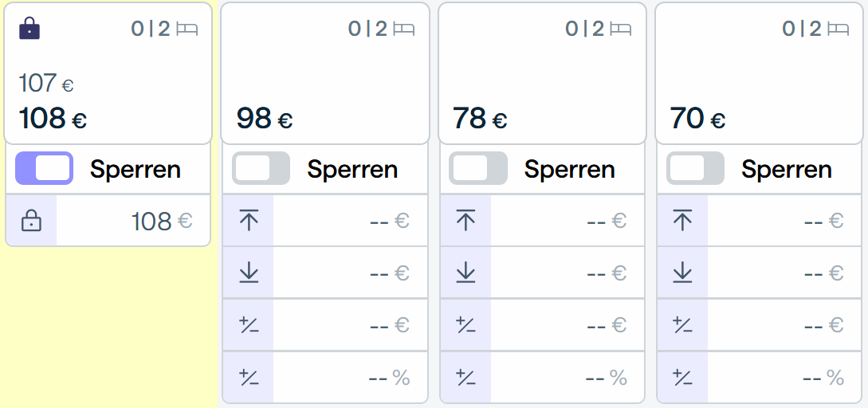Click the min price arrow icon under 70 €
The width and height of the screenshot is (868, 408).
click(x=682, y=273)
